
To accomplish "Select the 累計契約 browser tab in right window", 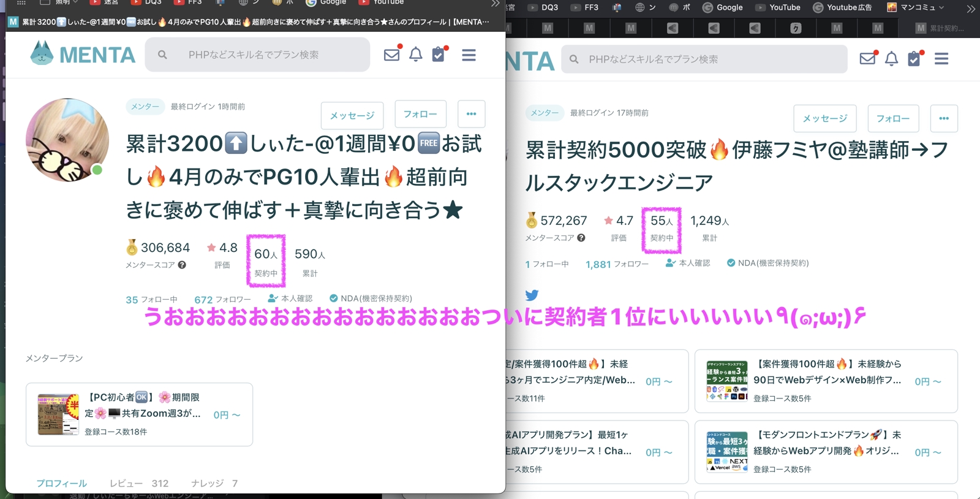I will pos(939,28).
